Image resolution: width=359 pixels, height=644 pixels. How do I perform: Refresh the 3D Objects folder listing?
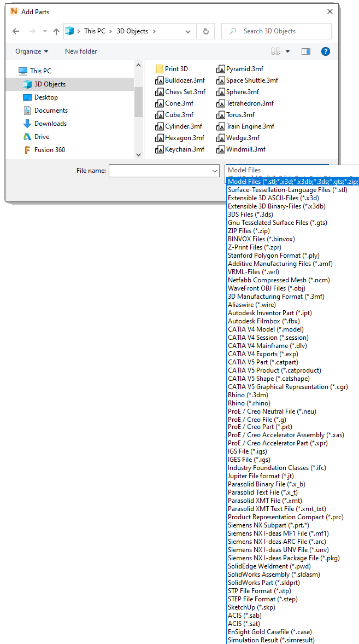pos(205,31)
